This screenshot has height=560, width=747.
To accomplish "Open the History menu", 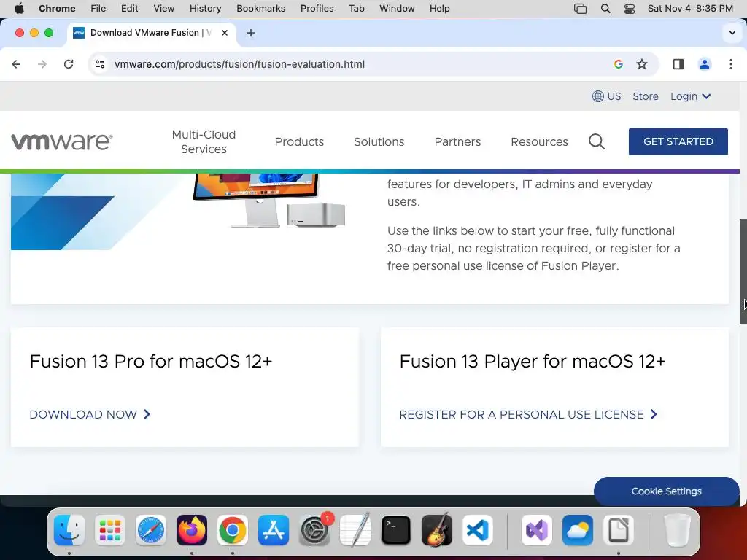I will (x=205, y=8).
